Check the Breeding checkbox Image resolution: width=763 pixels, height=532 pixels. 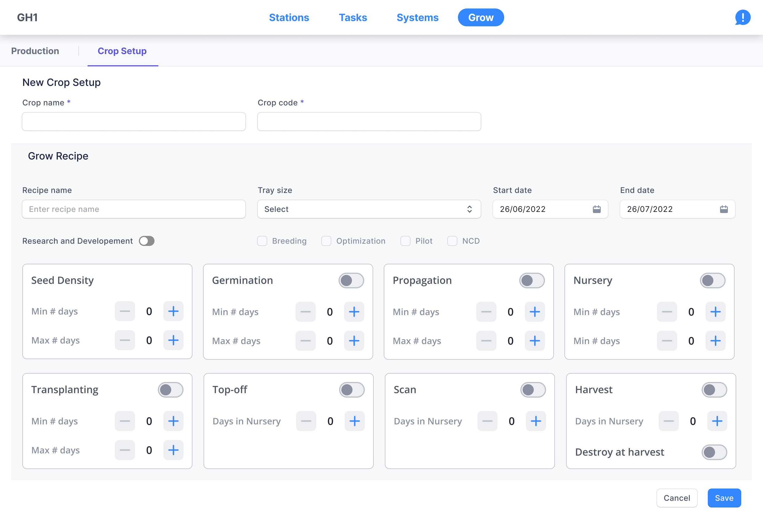[262, 241]
